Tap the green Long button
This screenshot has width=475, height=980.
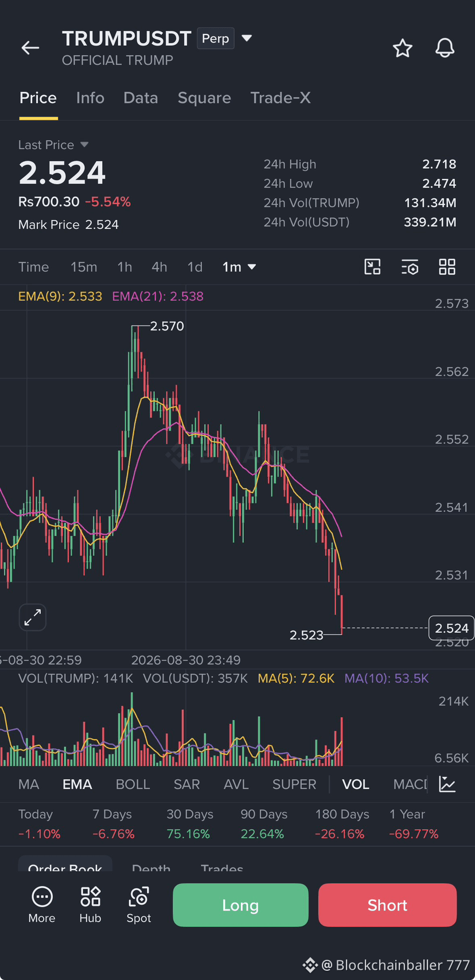coord(240,905)
